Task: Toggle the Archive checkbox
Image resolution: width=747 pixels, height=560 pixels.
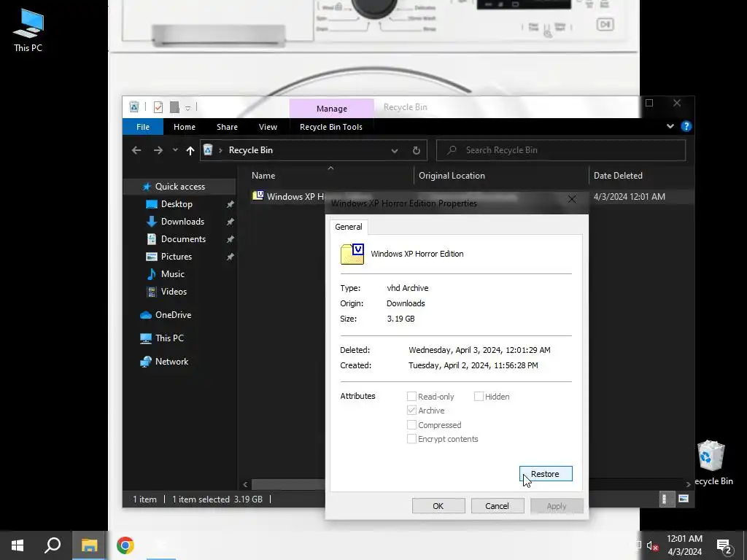Action: 411,410
